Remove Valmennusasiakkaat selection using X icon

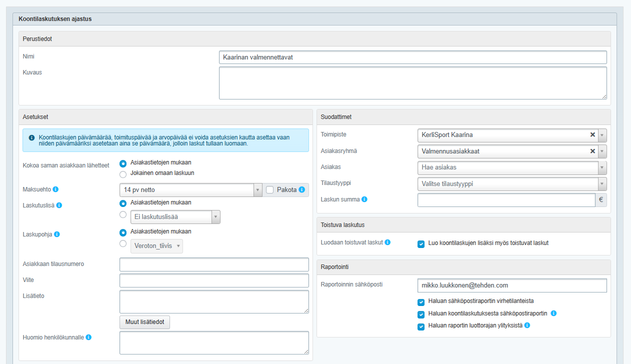point(592,151)
